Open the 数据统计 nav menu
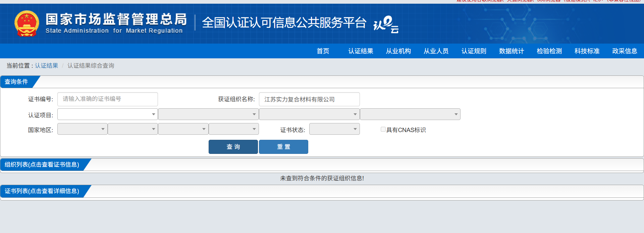This screenshot has height=233, width=644. [512, 51]
